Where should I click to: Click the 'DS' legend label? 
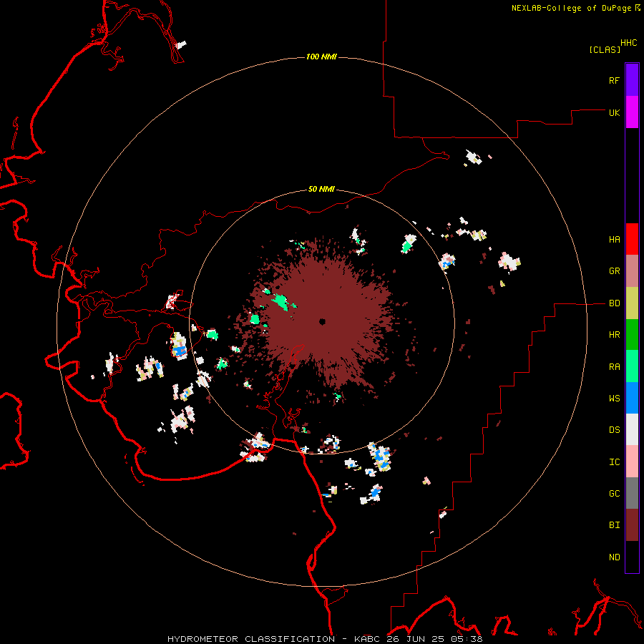point(615,429)
